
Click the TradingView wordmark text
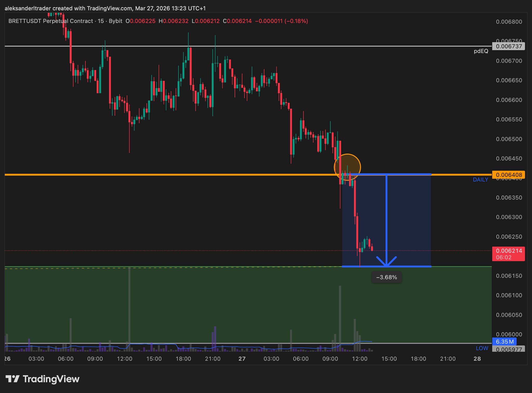click(x=51, y=379)
